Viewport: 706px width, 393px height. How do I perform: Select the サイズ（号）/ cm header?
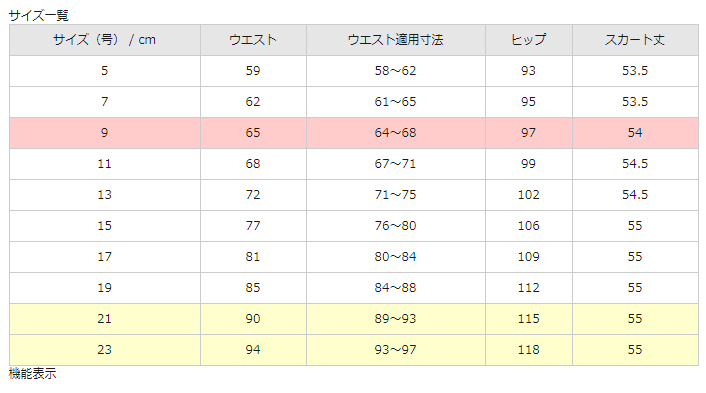[x=104, y=40]
